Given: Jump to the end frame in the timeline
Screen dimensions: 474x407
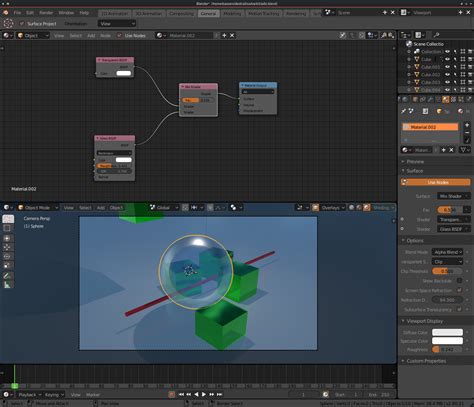Looking at the screenshot, I should click(219, 394).
